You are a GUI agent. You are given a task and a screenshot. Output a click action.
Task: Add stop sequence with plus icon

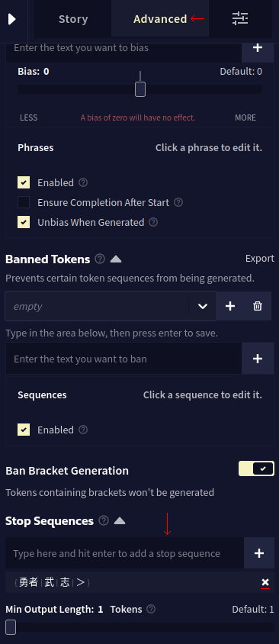pos(259,553)
